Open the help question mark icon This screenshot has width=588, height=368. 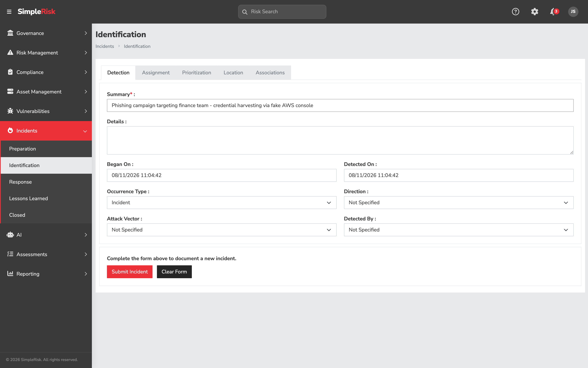click(515, 11)
